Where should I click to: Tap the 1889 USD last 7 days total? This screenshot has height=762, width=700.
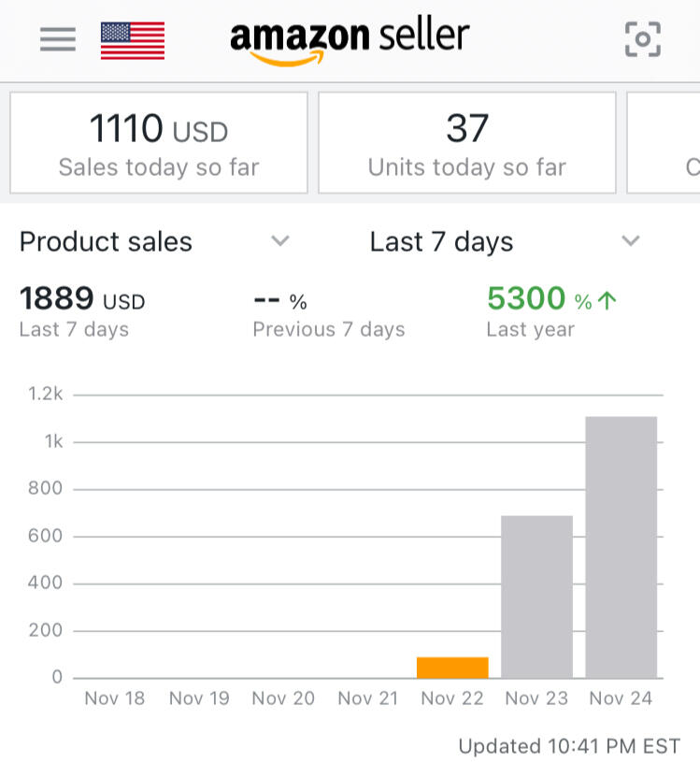82,299
